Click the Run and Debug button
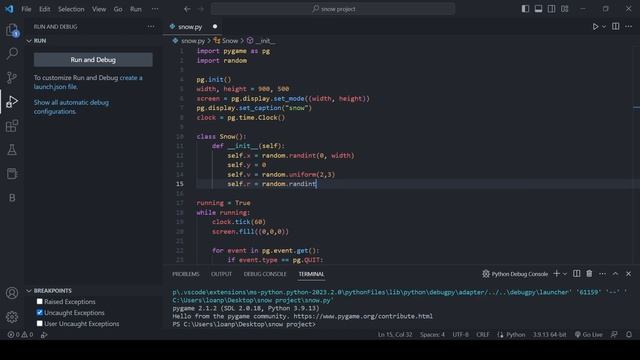 (93, 60)
